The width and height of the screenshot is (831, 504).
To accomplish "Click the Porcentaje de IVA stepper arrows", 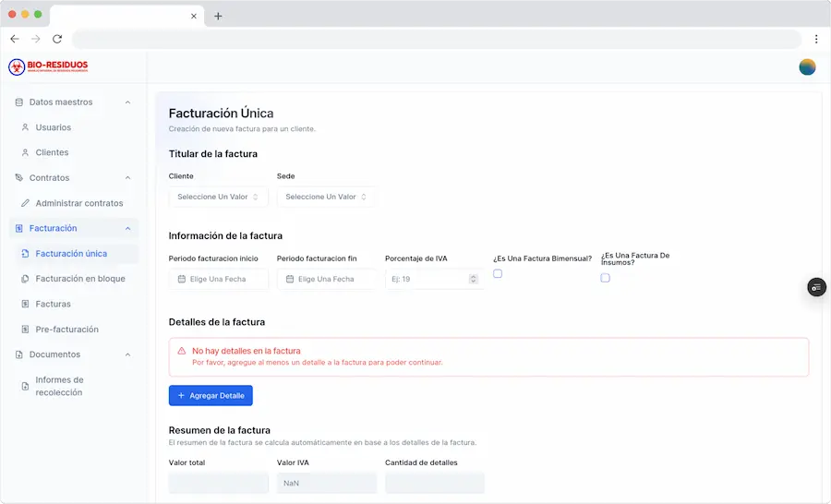I will pyautogui.click(x=474, y=279).
